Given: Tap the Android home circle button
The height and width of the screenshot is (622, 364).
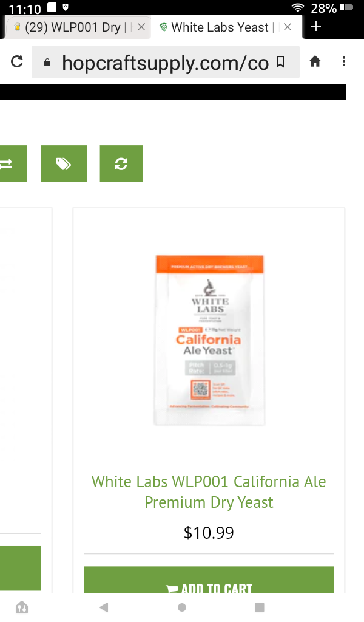Looking at the screenshot, I should click(x=182, y=607).
